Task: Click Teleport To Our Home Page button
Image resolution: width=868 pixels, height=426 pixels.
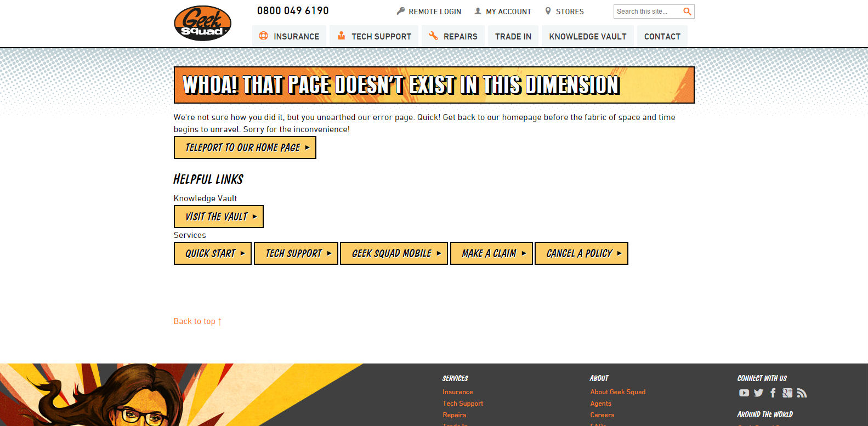Action: pos(245,147)
